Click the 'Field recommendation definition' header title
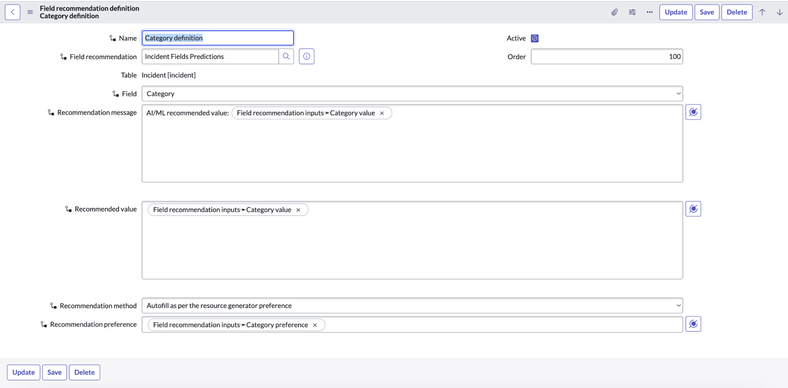Viewport: 788px width, 388px height. (x=89, y=9)
